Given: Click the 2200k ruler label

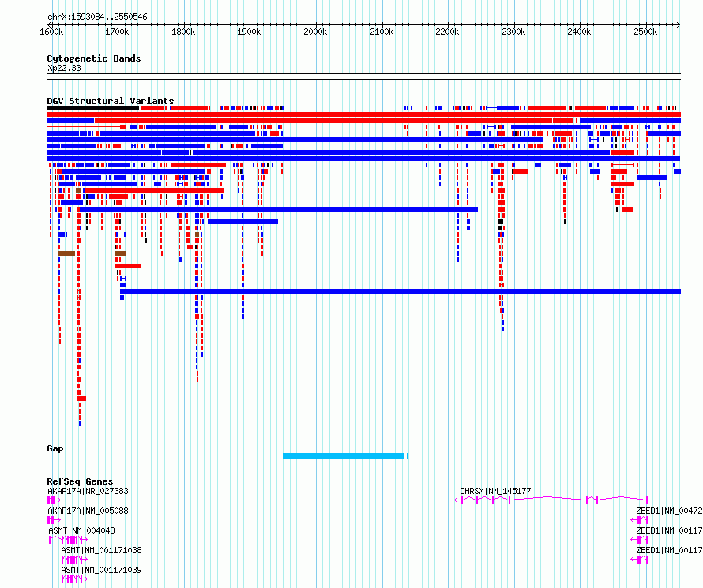Looking at the screenshot, I should (447, 32).
